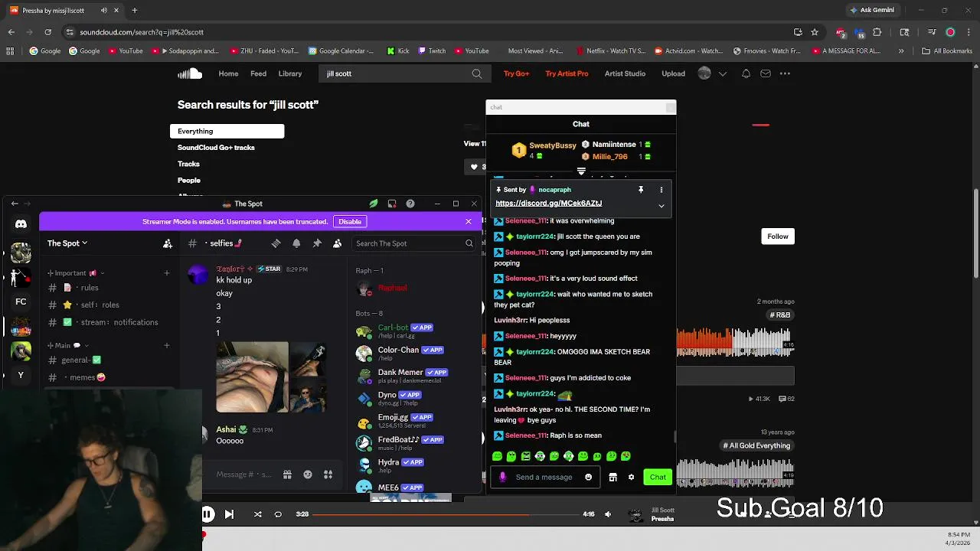
Task: Show more bookmarks overflow chevron
Action: pyautogui.click(x=901, y=51)
